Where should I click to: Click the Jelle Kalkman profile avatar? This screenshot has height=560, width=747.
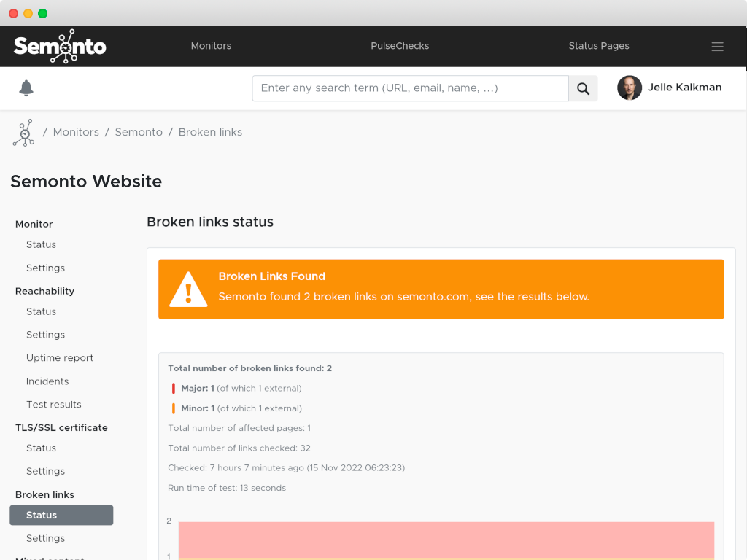click(x=629, y=88)
